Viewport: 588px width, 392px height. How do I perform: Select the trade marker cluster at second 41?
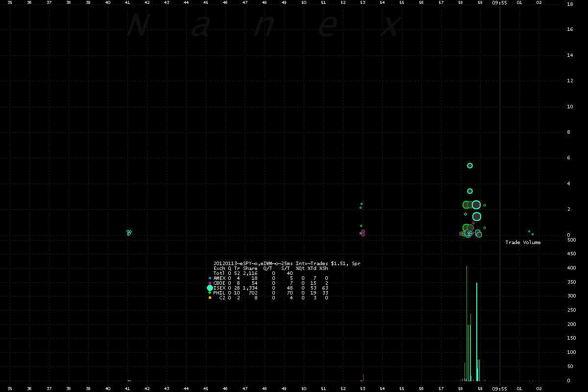coord(129,232)
